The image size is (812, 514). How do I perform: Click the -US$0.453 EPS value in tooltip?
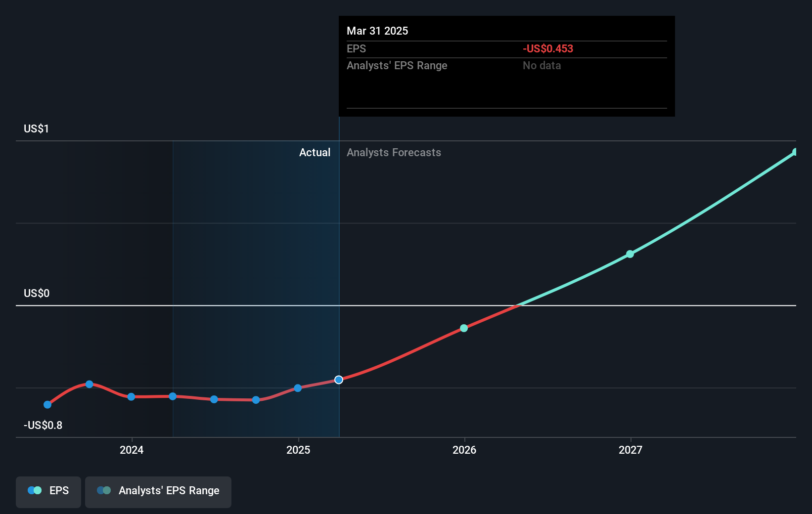coord(548,48)
